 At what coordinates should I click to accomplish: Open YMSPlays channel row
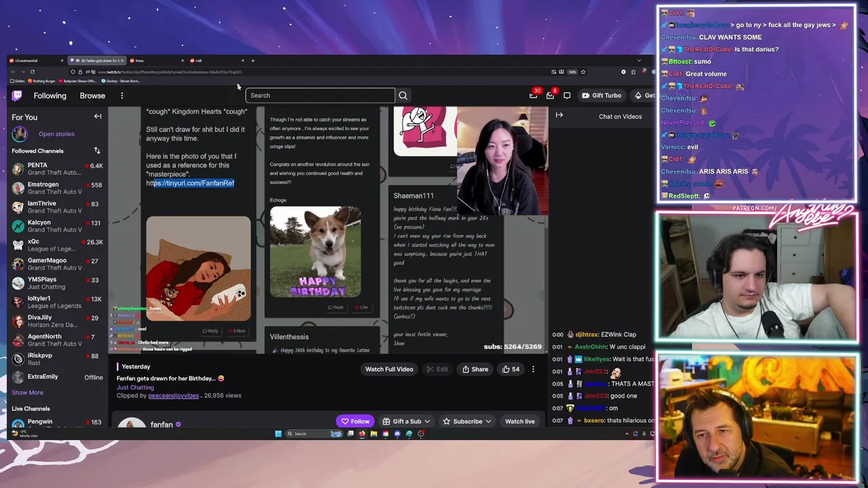point(57,283)
